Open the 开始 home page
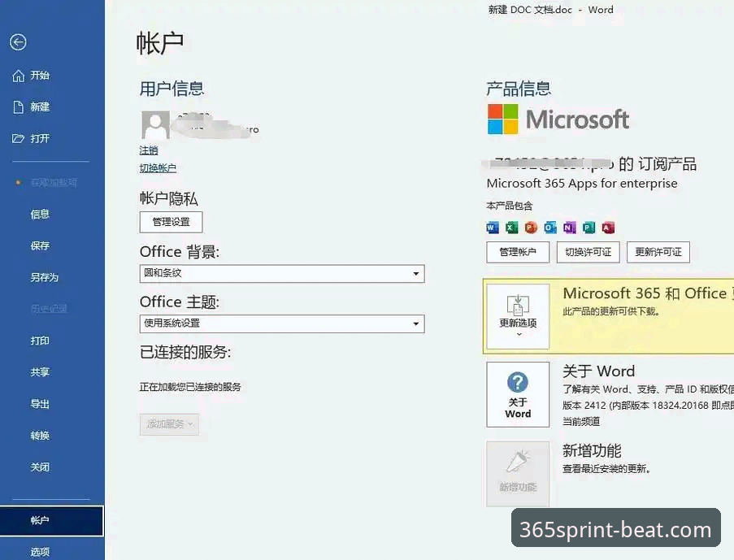Viewport: 734px width, 560px height. (x=40, y=75)
